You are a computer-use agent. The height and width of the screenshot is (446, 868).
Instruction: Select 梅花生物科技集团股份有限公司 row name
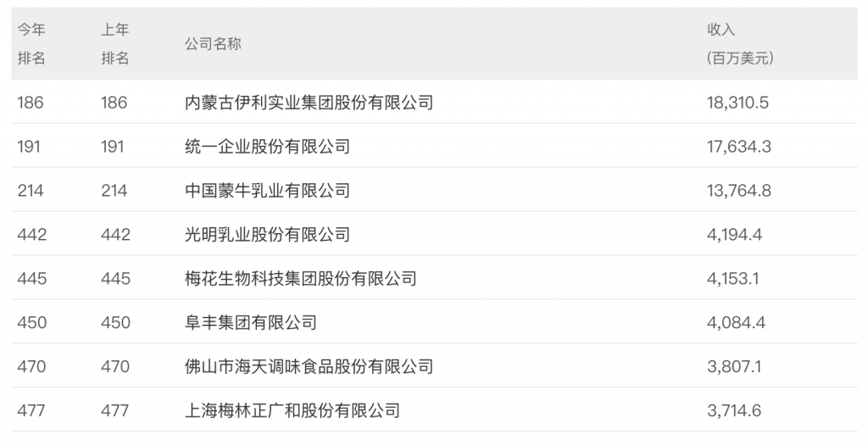click(x=301, y=278)
